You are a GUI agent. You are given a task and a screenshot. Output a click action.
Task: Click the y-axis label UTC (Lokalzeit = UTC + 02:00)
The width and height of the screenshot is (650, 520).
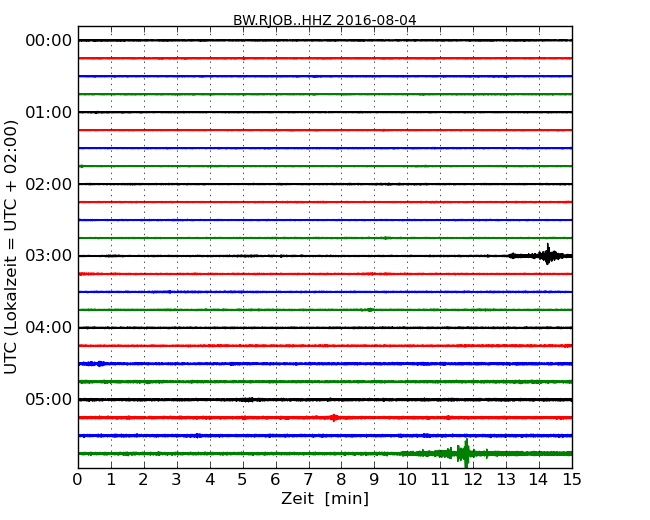11,247
